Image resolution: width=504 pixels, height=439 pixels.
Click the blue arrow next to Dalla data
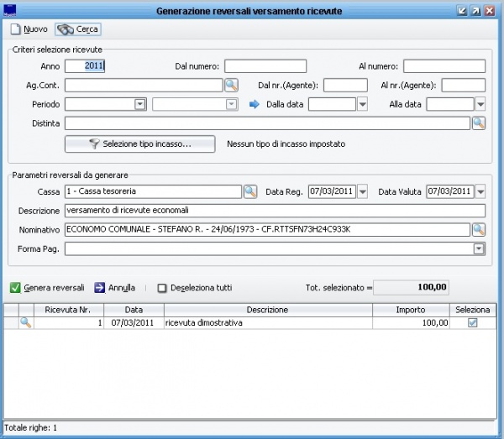255,105
